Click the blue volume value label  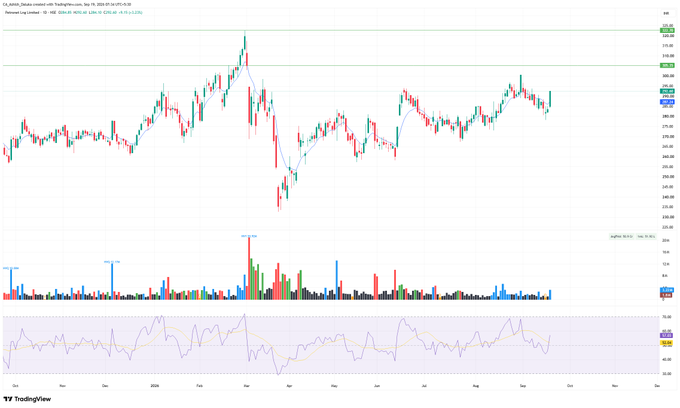point(667,290)
